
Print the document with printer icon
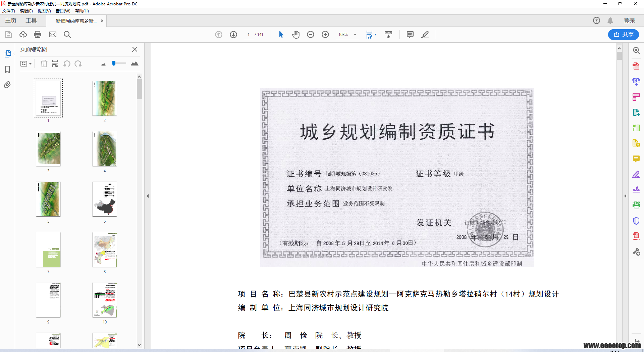coord(38,35)
